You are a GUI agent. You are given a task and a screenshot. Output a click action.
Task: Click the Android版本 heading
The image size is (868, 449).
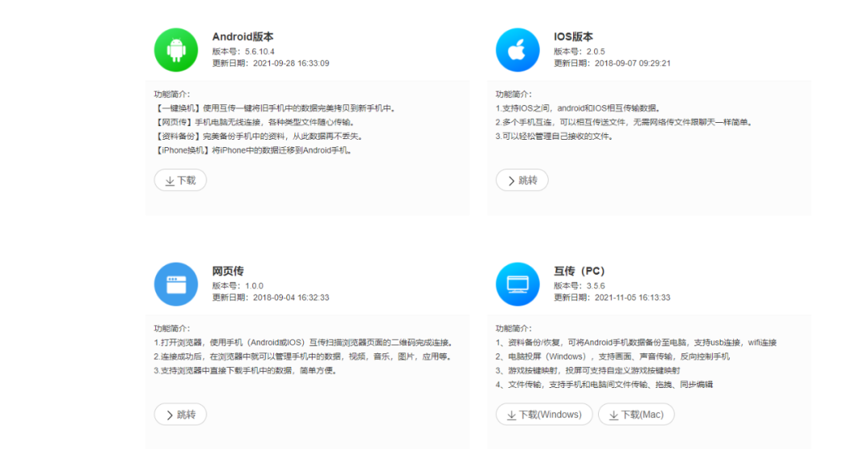(243, 36)
